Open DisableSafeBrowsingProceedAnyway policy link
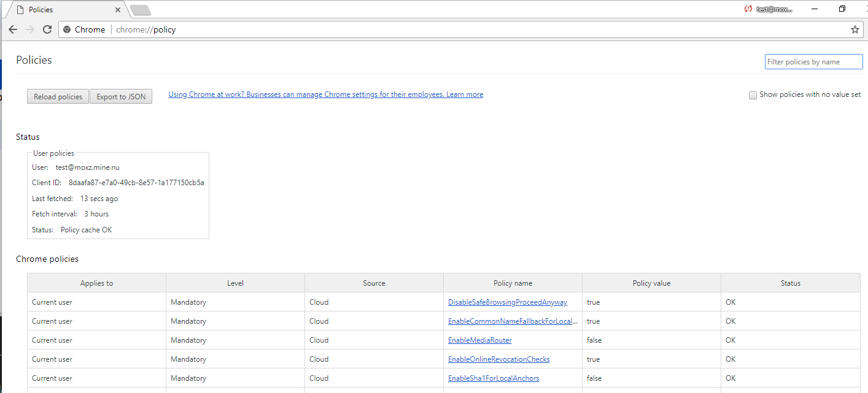Screen dimensions: 868x393 (508, 302)
